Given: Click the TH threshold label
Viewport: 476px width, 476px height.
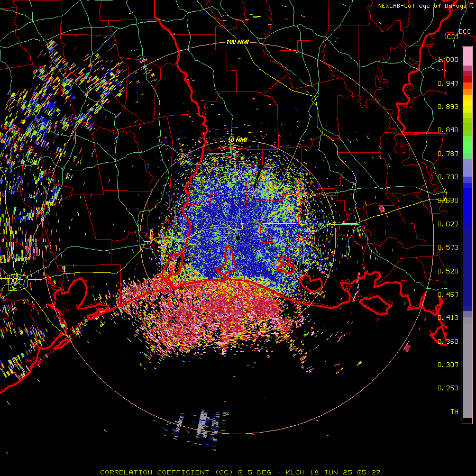Looking at the screenshot, I should coord(454,412).
